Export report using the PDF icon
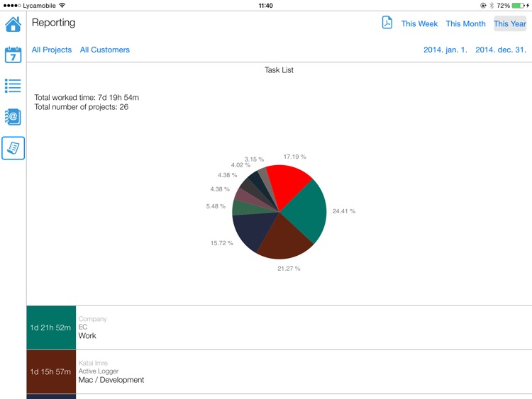This screenshot has width=532, height=399. tap(387, 23)
